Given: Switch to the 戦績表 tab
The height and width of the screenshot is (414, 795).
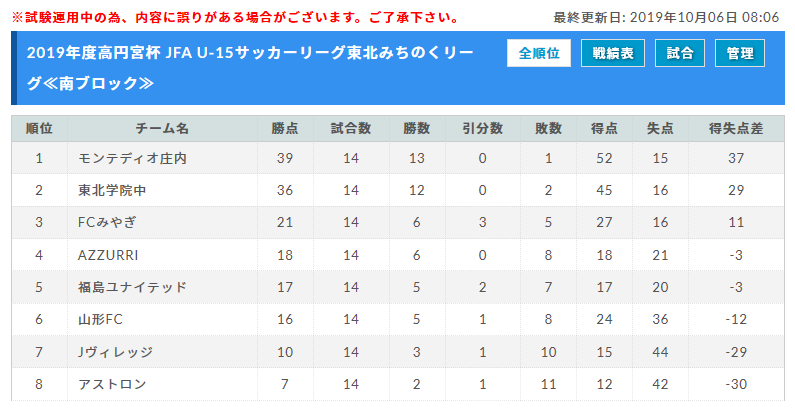Looking at the screenshot, I should (612, 53).
